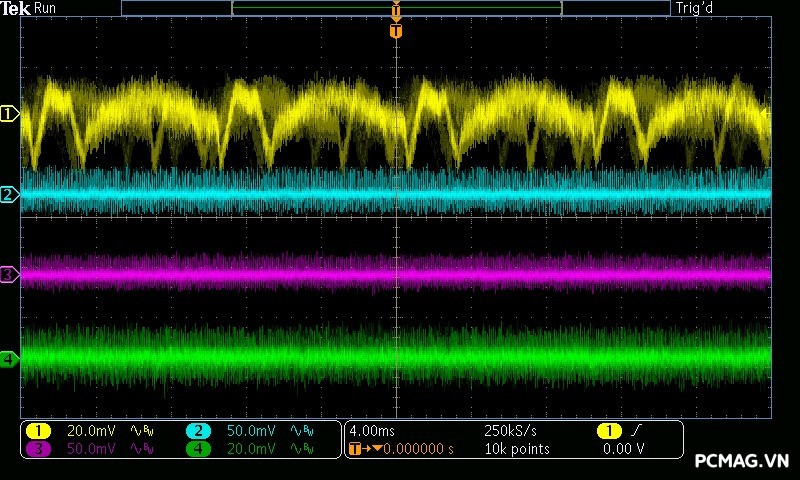The image size is (800, 480).
Task: Click the channel 2 50.0mV scale readout
Action: 251,431
